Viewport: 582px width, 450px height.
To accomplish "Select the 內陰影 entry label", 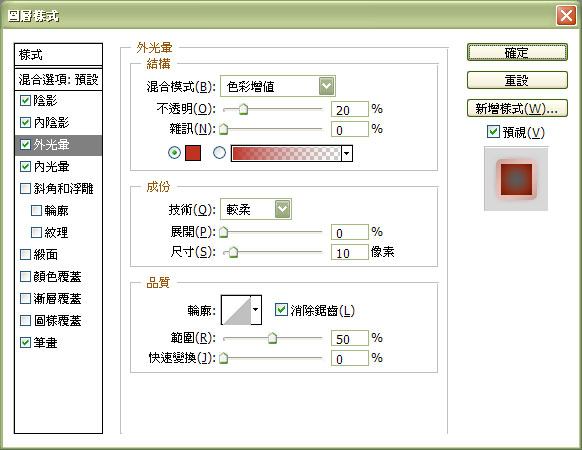I will 51,123.
